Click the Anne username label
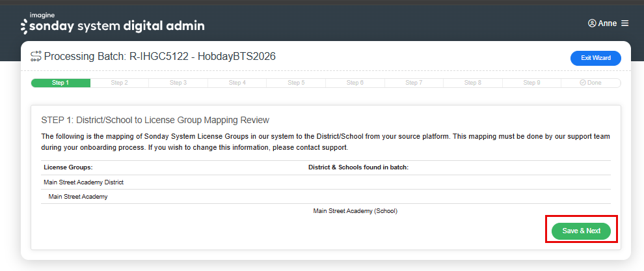The height and width of the screenshot is (271, 644). 607,23
